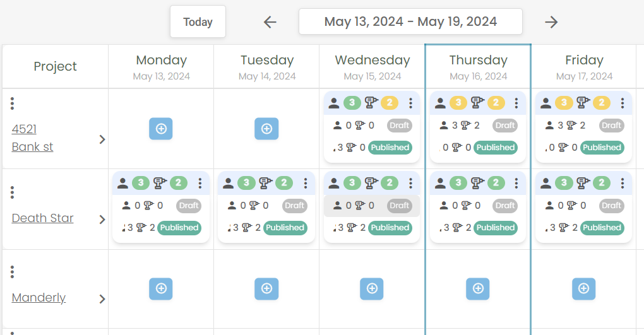The height and width of the screenshot is (335, 644).
Task: Expand the 4521 Bank st project row
Action: point(102,139)
